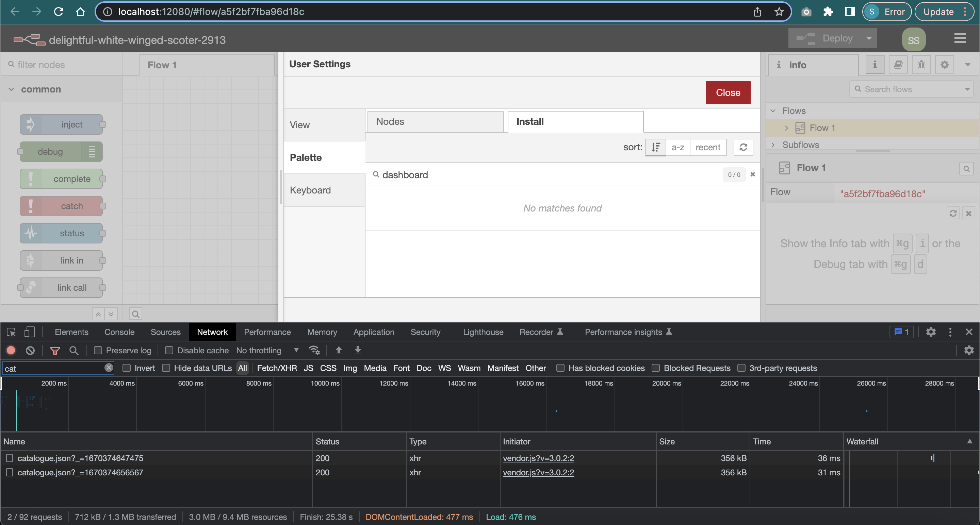Check the Hide data URLs option
Screen dimensions: 980x525
(166, 368)
